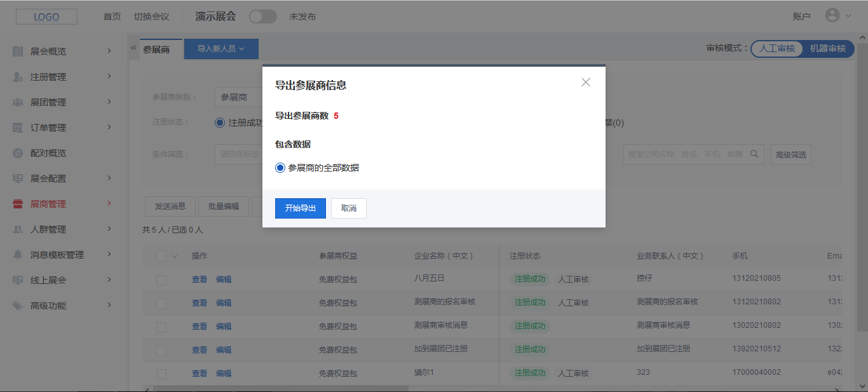Viewport: 868px width, 392px height.
Task: Collapse sidebar with double chevron icon
Action: pyautogui.click(x=133, y=48)
